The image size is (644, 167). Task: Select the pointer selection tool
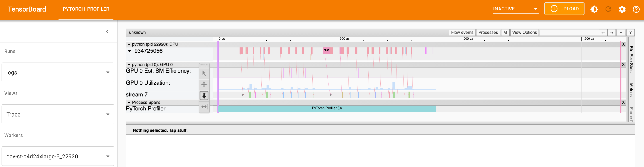[204, 73]
